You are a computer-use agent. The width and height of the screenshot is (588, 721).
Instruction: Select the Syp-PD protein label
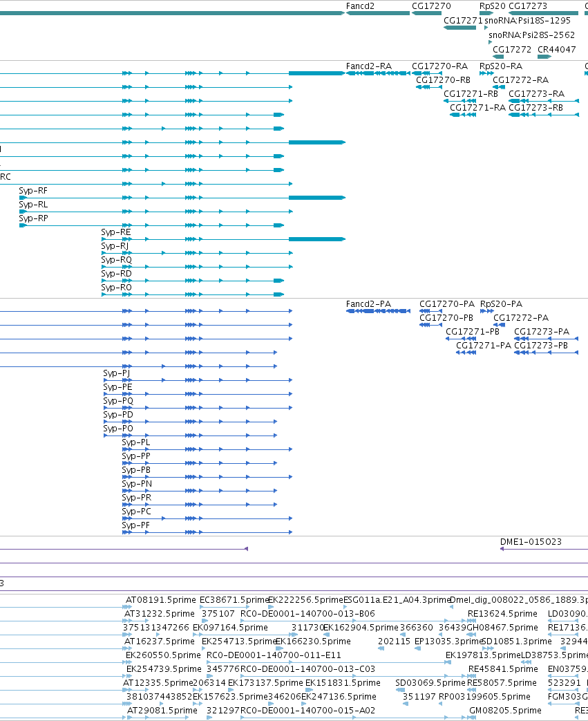(118, 415)
